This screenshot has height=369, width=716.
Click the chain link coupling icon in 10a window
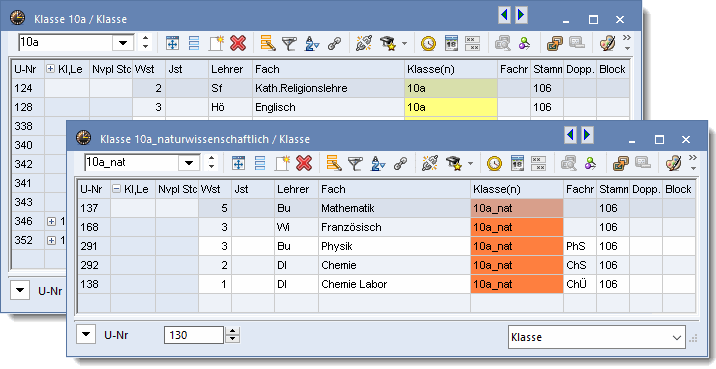tap(335, 43)
